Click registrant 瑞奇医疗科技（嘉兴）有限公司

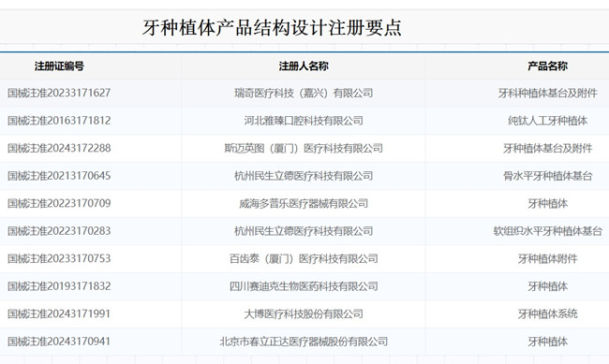304,94
